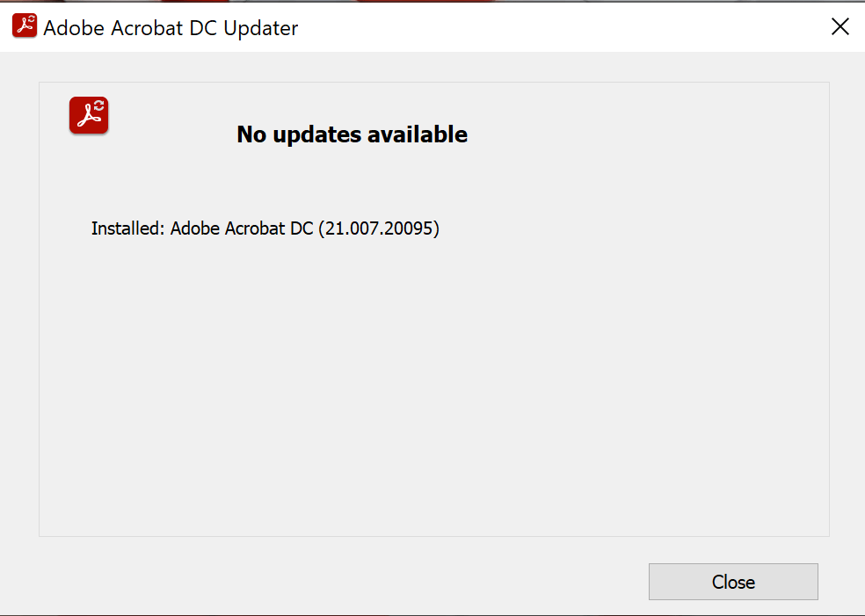Click the PDF feather logo on the updater badge
Viewport: 865px width, 616px height.
(86, 118)
